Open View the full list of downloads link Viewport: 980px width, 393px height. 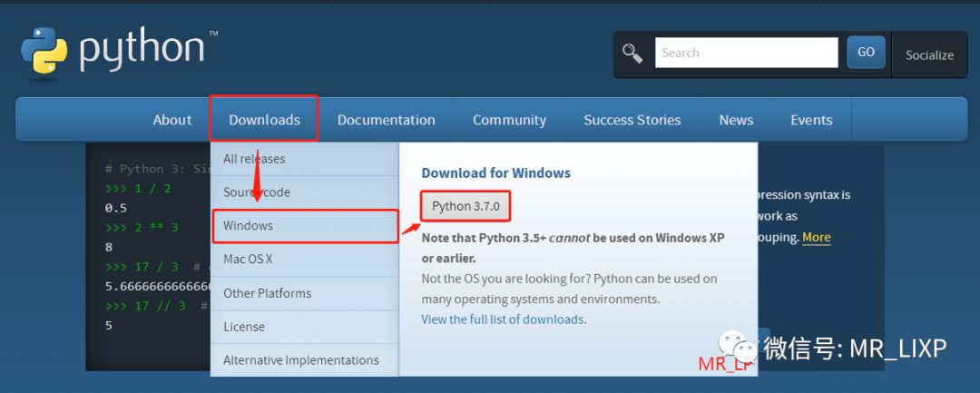coord(503,319)
